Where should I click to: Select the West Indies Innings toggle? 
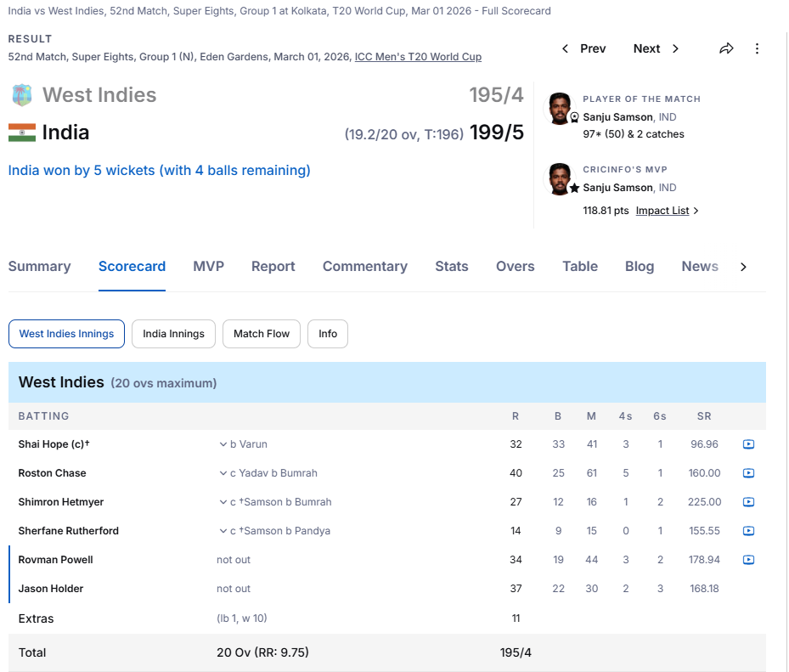pyautogui.click(x=66, y=334)
